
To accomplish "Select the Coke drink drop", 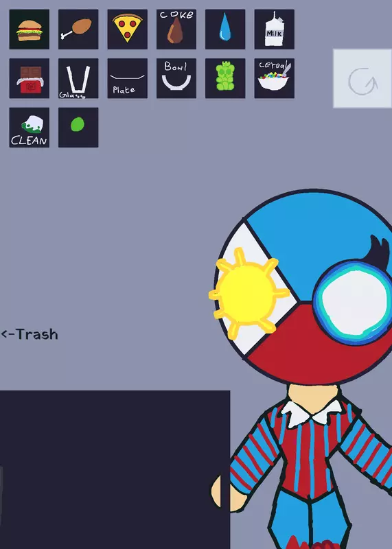I will (176, 30).
